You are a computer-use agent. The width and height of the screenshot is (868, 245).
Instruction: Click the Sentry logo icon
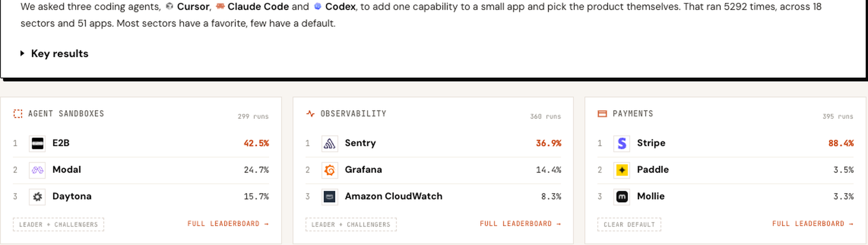tap(329, 143)
